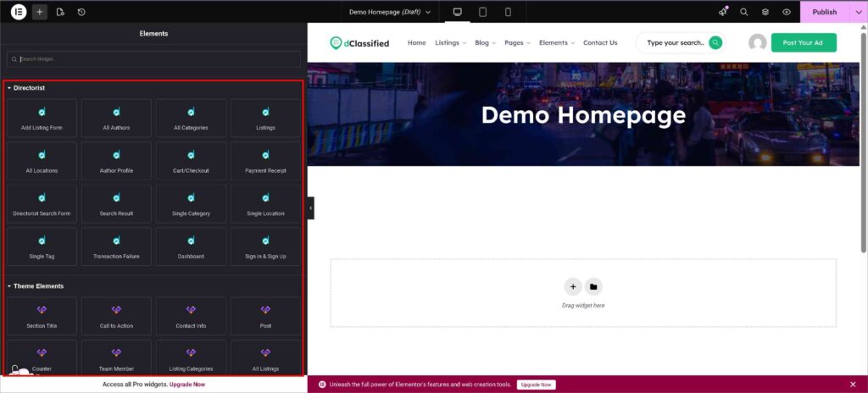Screen dimensions: 868x393
Task: Open the Listings menu on the site
Action: click(449, 42)
